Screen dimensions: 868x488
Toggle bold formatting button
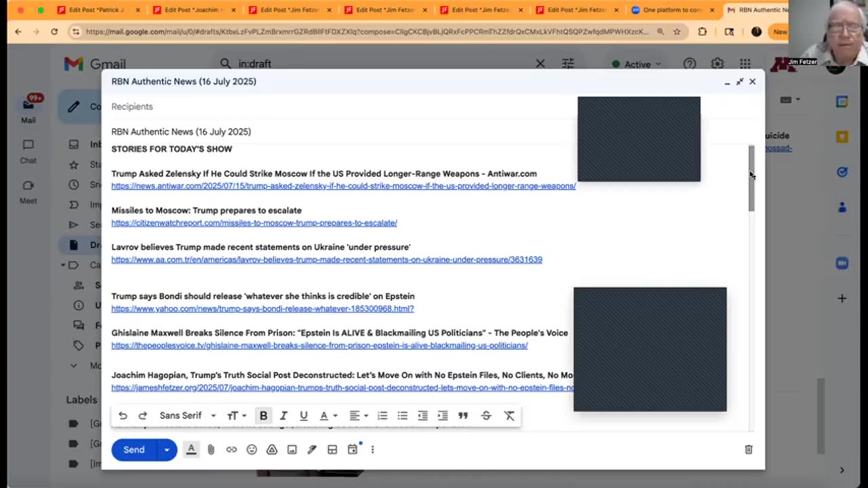click(264, 415)
